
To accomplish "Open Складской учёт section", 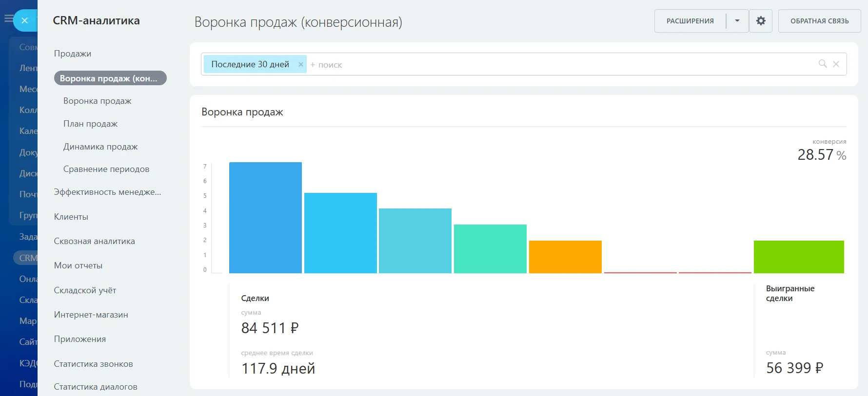I will 85,290.
